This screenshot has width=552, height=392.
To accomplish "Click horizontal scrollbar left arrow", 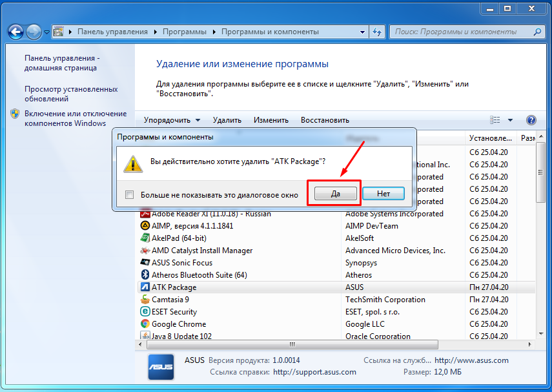I will (141, 344).
